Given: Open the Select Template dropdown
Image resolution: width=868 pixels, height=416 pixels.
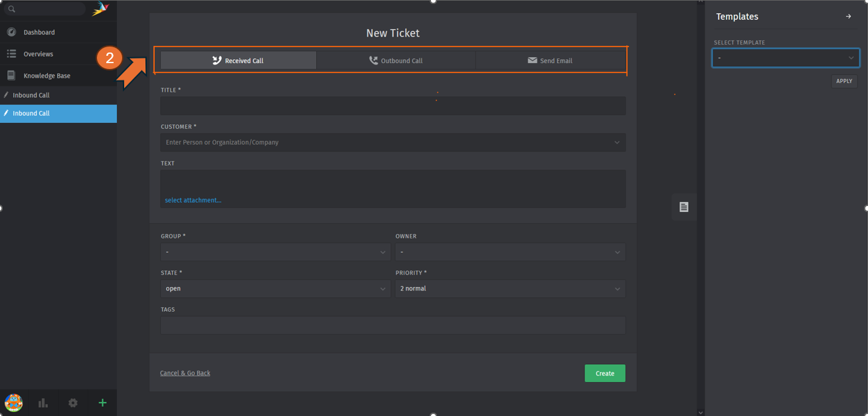Looking at the screenshot, I should click(x=786, y=58).
